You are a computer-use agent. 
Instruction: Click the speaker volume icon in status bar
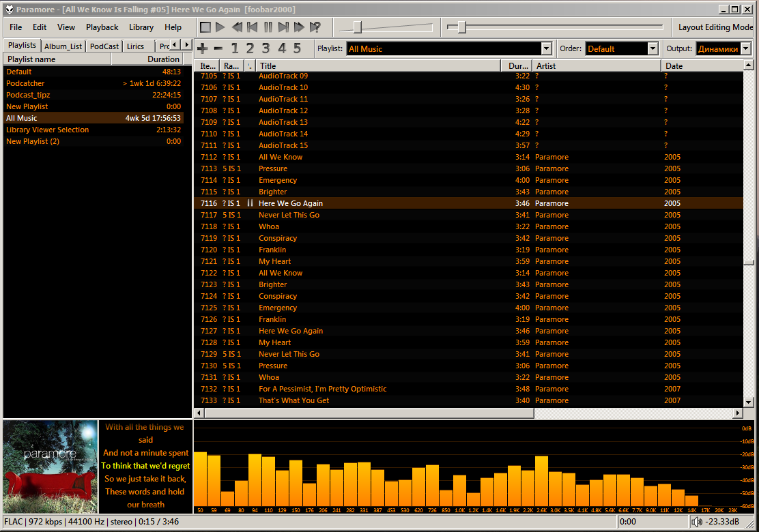(x=697, y=522)
